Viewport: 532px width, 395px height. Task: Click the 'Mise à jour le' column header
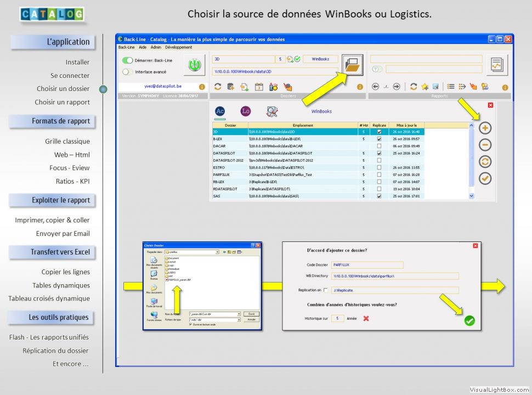click(406, 125)
